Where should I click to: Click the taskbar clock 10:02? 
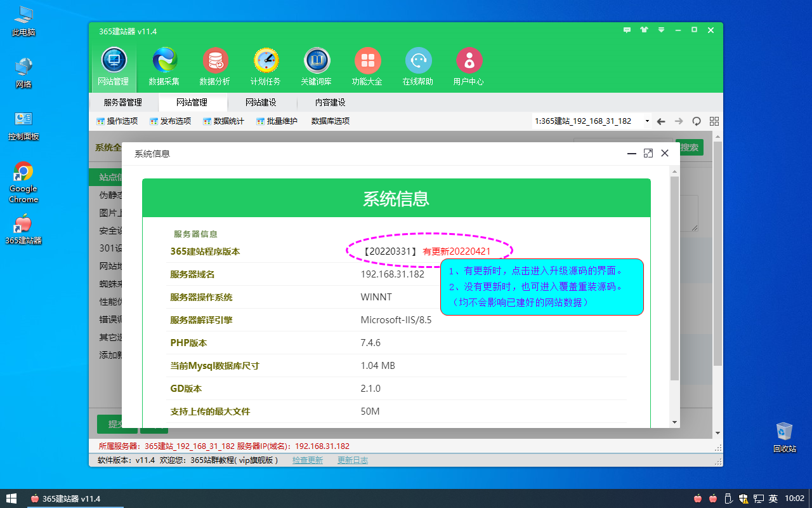point(794,498)
